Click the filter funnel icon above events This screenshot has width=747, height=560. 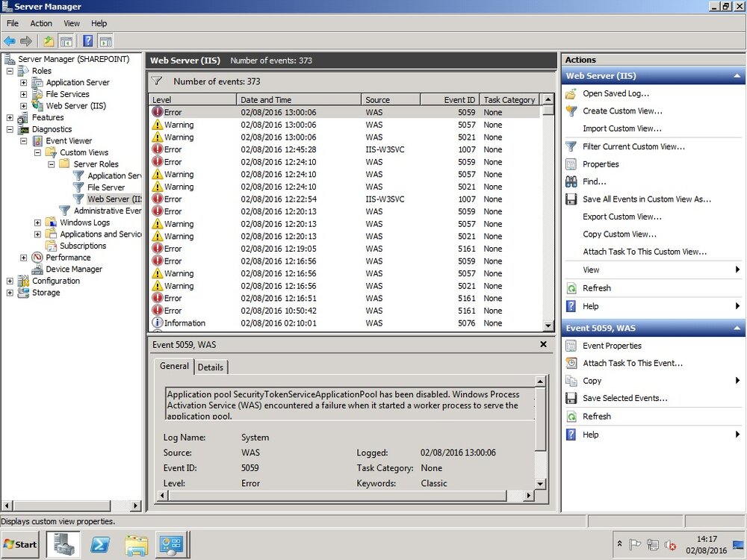coord(156,81)
